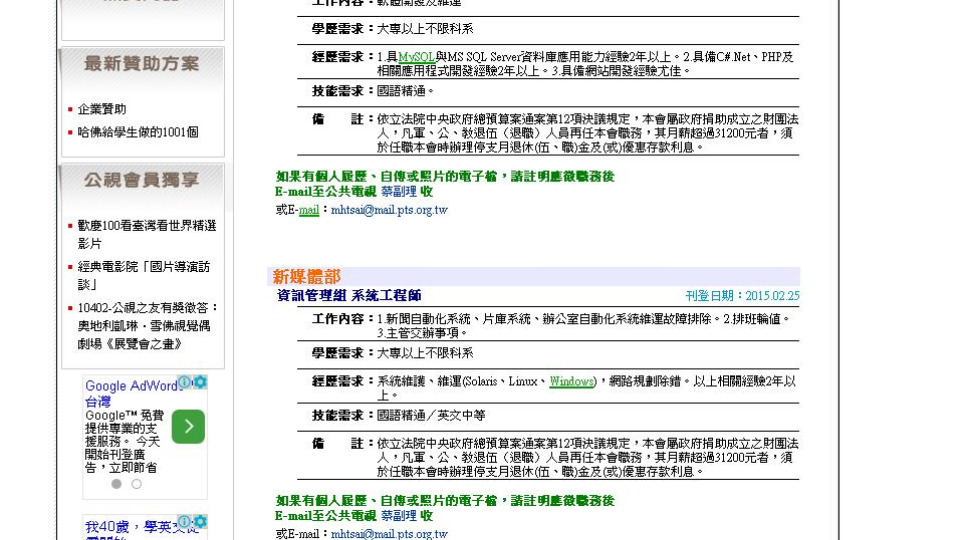The width and height of the screenshot is (964, 540).
Task: Open the 哈佛給學生做的1001個 link
Action: click(x=138, y=132)
